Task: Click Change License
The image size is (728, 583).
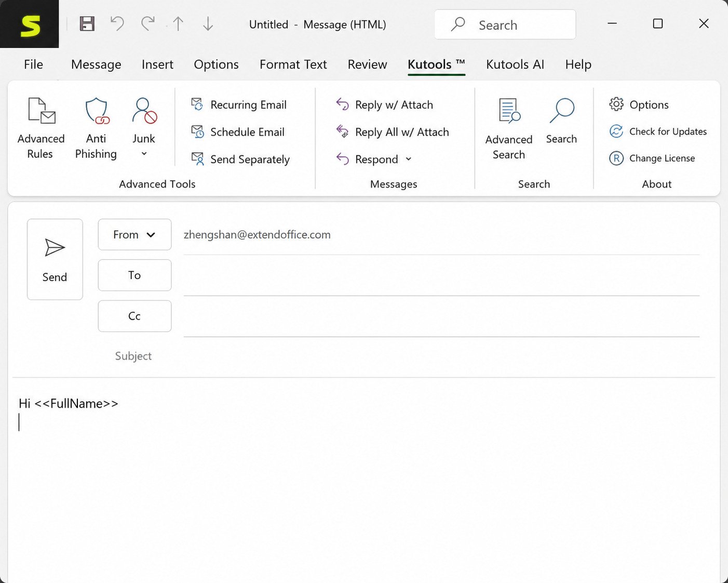Action: point(652,158)
